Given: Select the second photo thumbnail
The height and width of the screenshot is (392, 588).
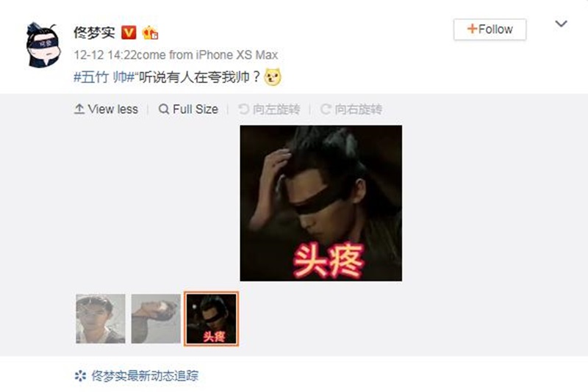Looking at the screenshot, I should click(156, 319).
